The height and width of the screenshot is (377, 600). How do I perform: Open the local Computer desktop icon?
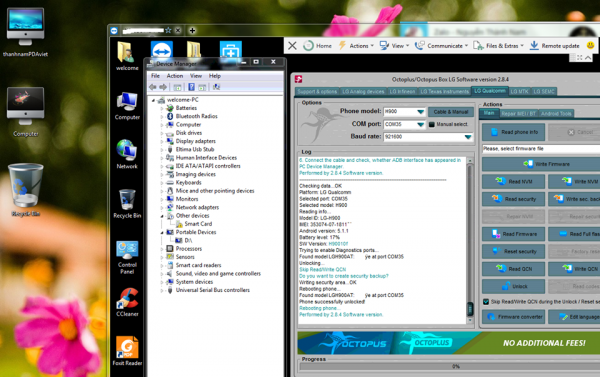pyautogui.click(x=25, y=111)
